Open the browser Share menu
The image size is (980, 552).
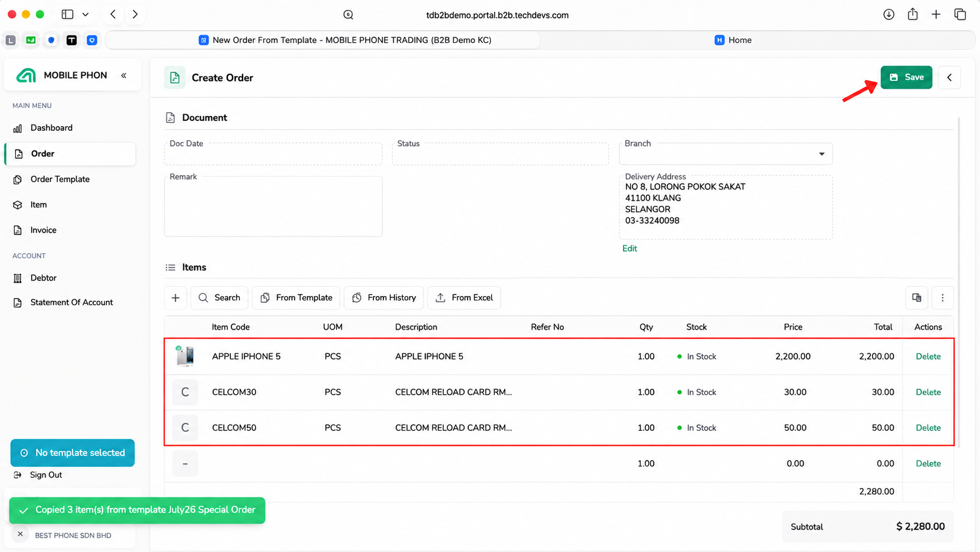pyautogui.click(x=913, y=15)
